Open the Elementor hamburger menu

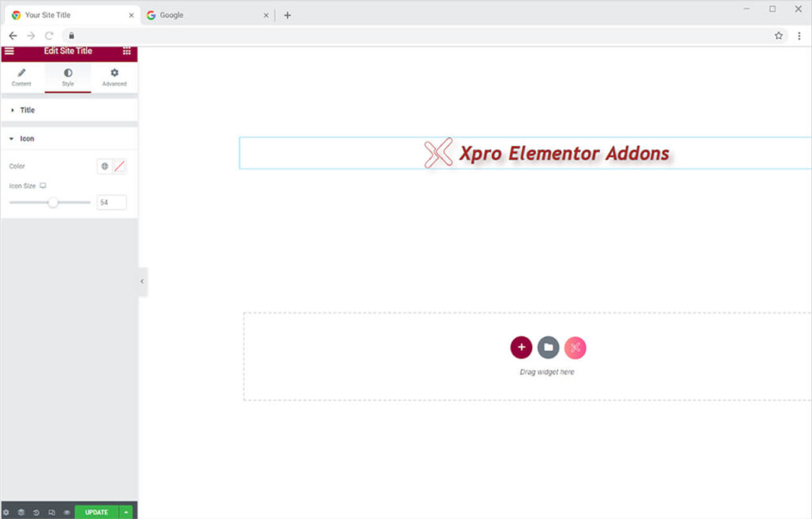(x=9, y=52)
